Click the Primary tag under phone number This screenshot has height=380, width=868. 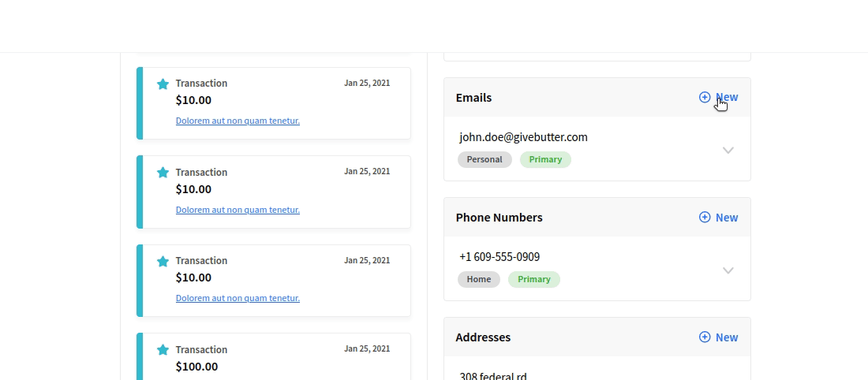[x=534, y=279]
